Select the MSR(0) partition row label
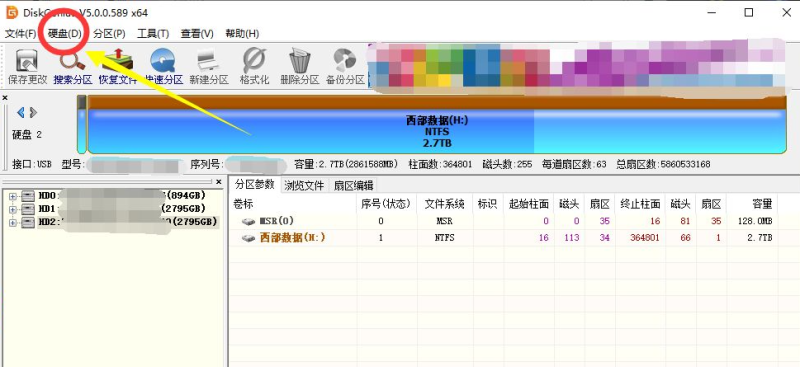The image size is (800, 367). click(277, 221)
